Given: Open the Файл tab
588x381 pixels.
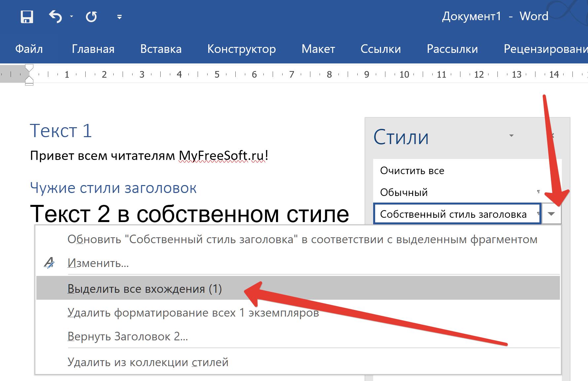Looking at the screenshot, I should 29,49.
